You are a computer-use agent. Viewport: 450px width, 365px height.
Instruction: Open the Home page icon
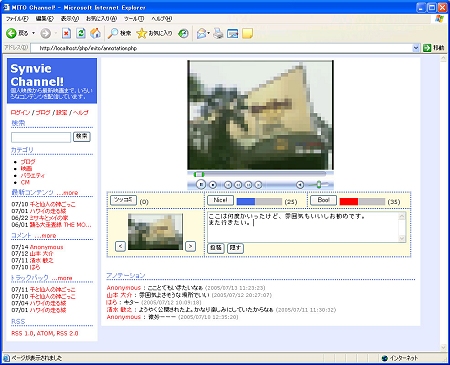[x=95, y=33]
